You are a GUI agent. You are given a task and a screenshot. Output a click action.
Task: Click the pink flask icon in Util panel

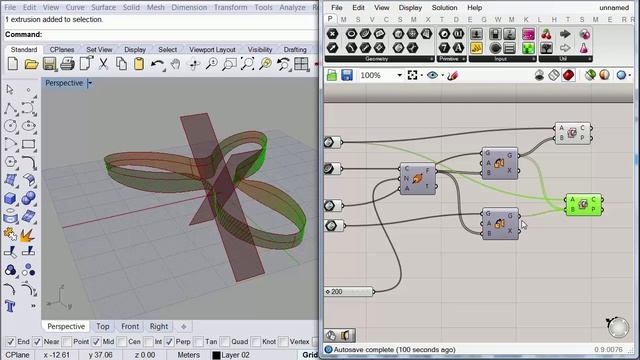[x=584, y=48]
